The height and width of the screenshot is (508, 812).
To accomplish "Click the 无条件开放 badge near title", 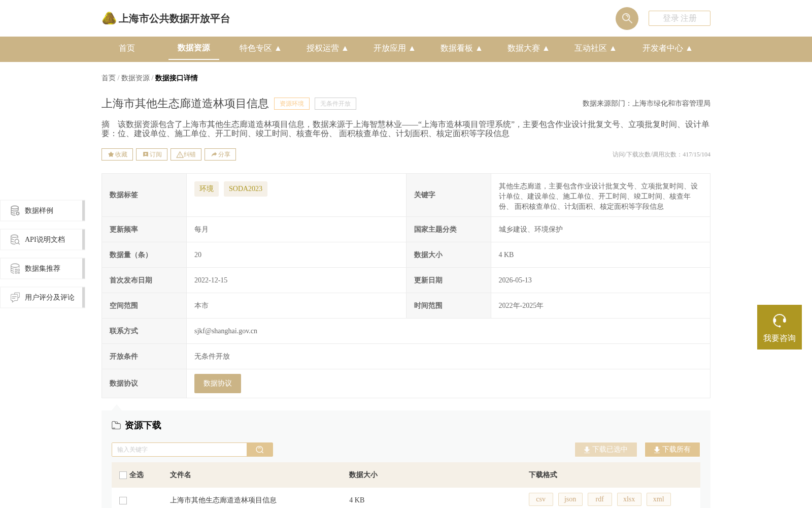I will coord(335,104).
